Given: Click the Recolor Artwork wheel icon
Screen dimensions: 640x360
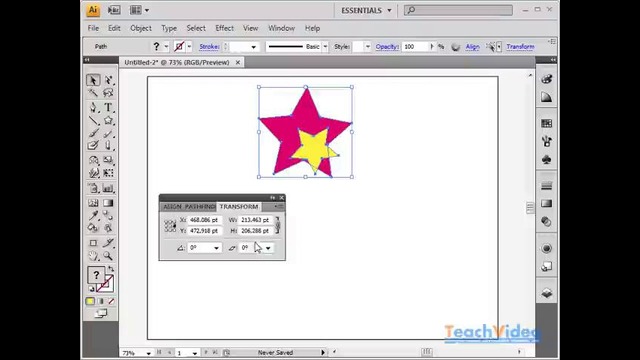Looking at the screenshot, I should (456, 47).
